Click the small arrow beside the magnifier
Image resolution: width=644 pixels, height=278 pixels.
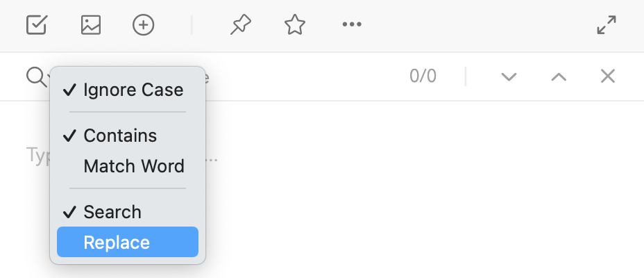tap(49, 77)
